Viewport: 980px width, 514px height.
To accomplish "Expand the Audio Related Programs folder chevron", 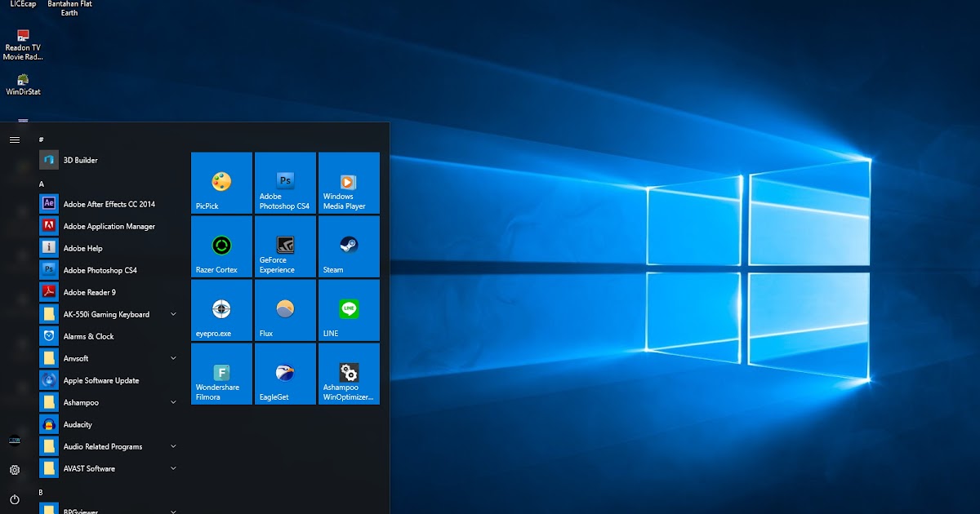I will (173, 446).
